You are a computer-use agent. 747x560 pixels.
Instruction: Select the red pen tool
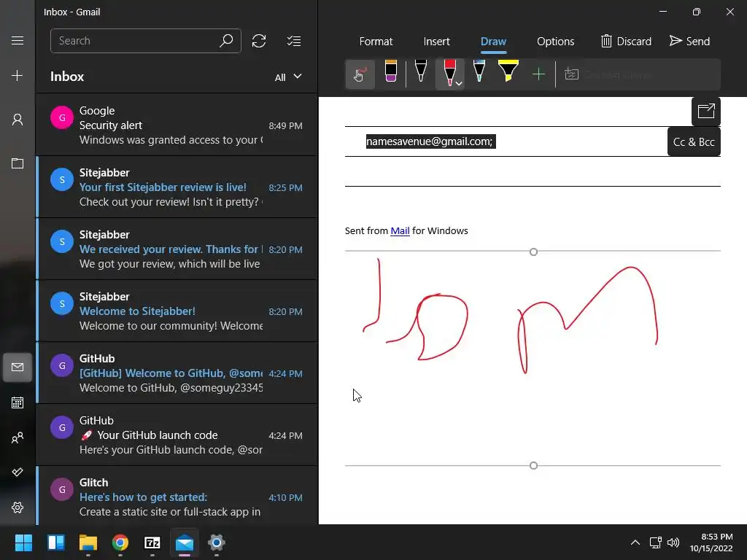click(x=449, y=73)
